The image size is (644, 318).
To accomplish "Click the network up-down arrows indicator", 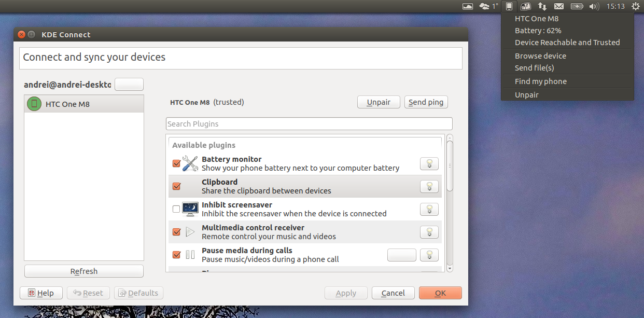I will (x=542, y=6).
